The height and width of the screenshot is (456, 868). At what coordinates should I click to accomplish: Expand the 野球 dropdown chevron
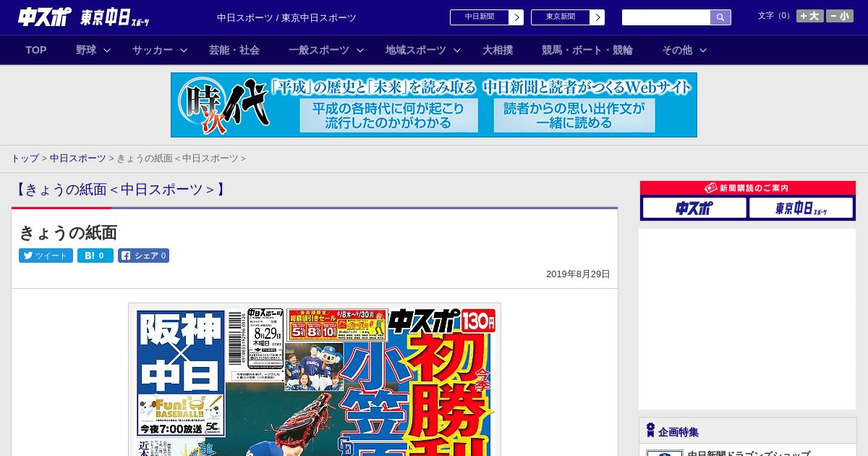coord(107,50)
